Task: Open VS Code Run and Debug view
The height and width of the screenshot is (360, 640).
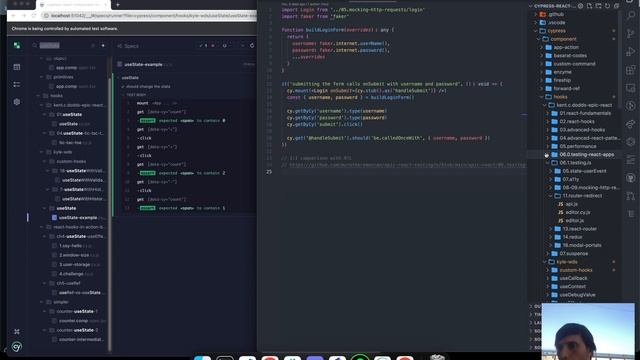Action: pos(631,51)
